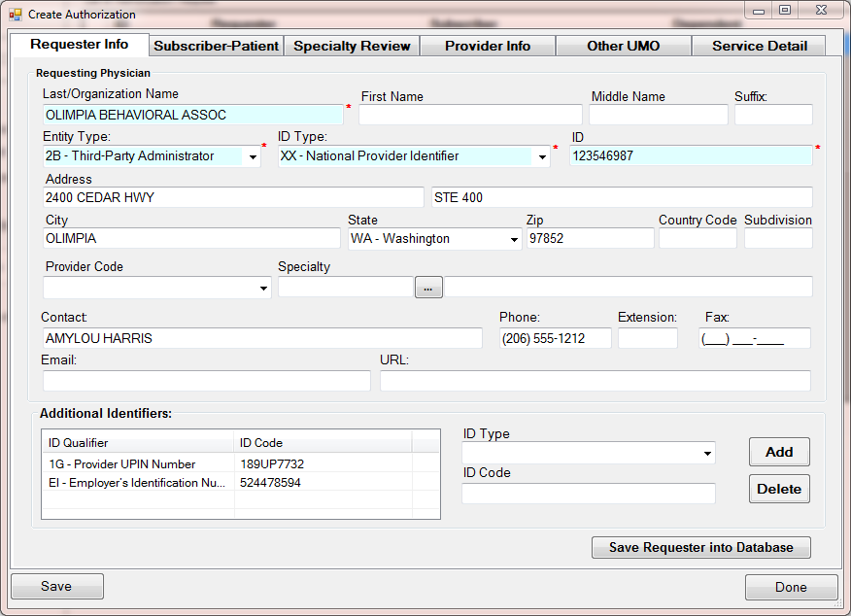Expand the Provider Code dropdown

tap(263, 288)
